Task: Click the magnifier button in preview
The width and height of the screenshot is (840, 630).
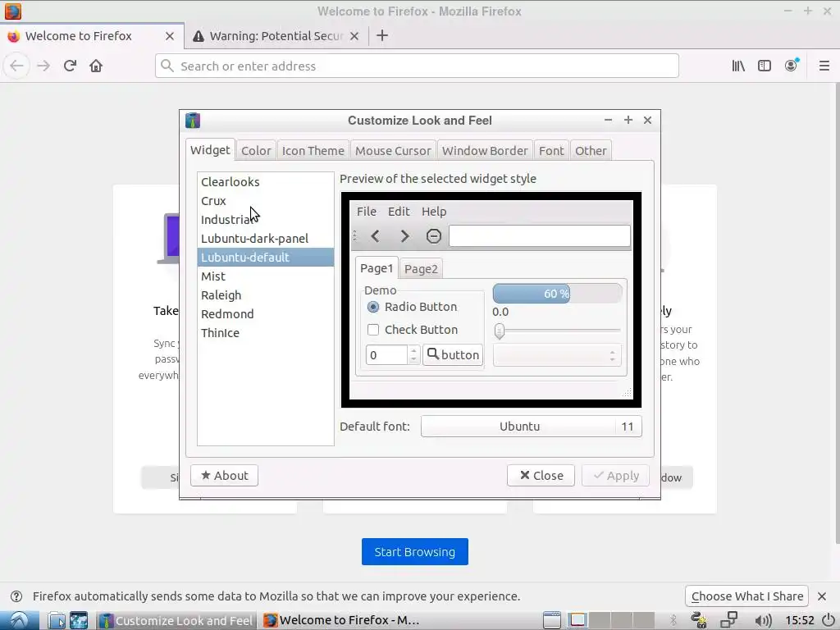Action: pyautogui.click(x=453, y=354)
